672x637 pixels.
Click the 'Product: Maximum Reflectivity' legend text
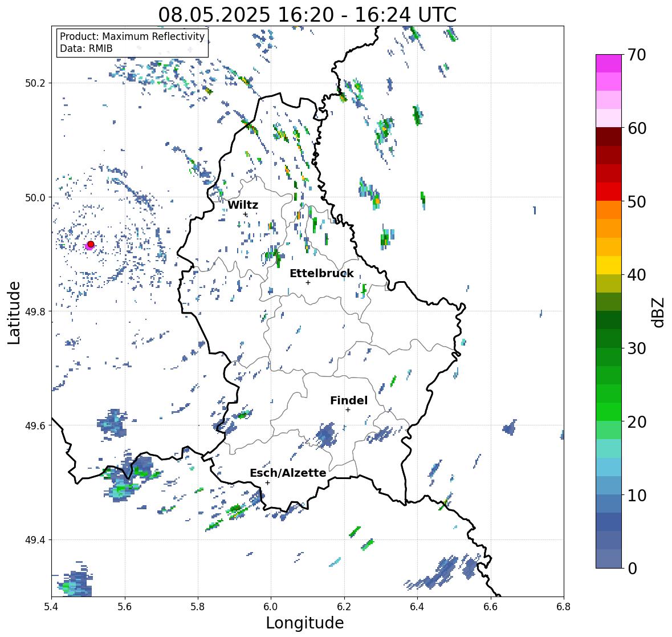click(132, 36)
